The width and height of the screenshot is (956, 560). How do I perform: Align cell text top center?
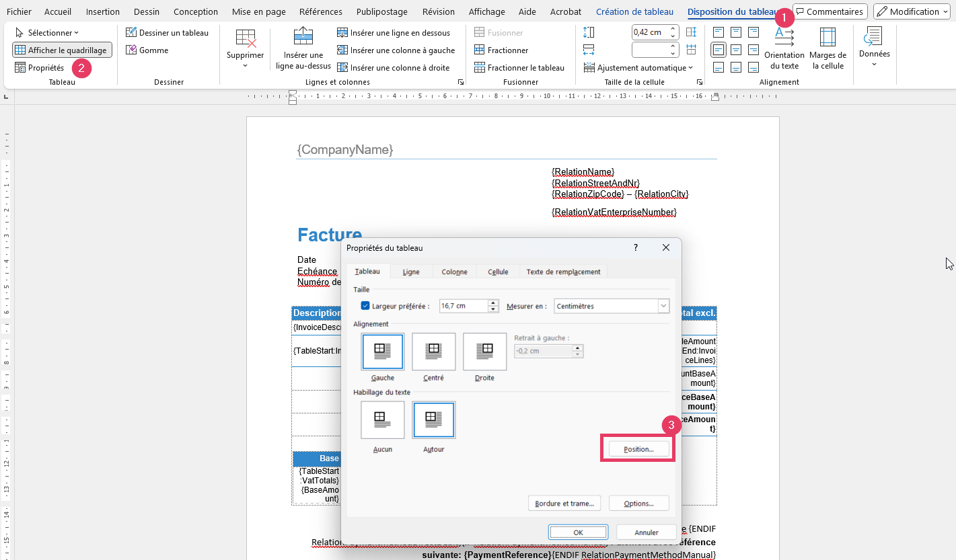pos(736,32)
